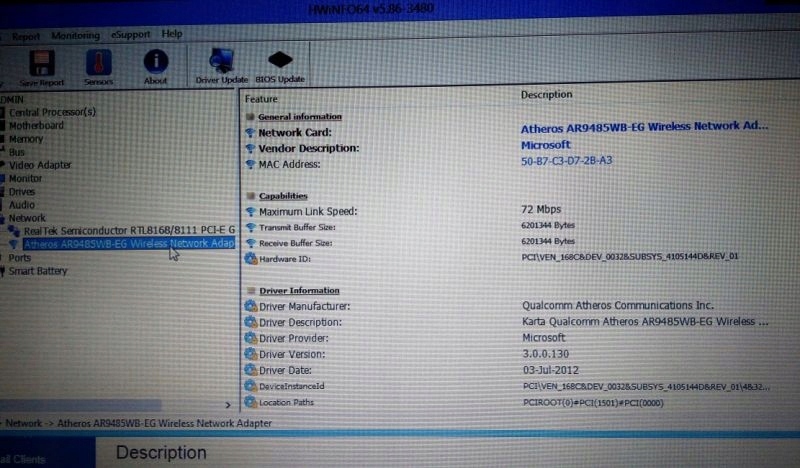This screenshot has height=468, width=800.
Task: Click the Description column header
Action: point(546,94)
